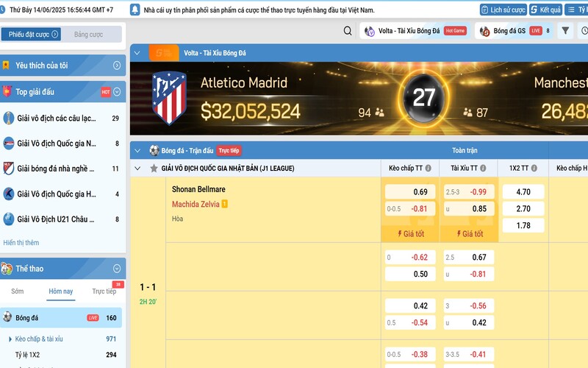The height and width of the screenshot is (368, 588).
Task: Select Giải Vô Địch U21 Châu league
Action: [x=62, y=219]
